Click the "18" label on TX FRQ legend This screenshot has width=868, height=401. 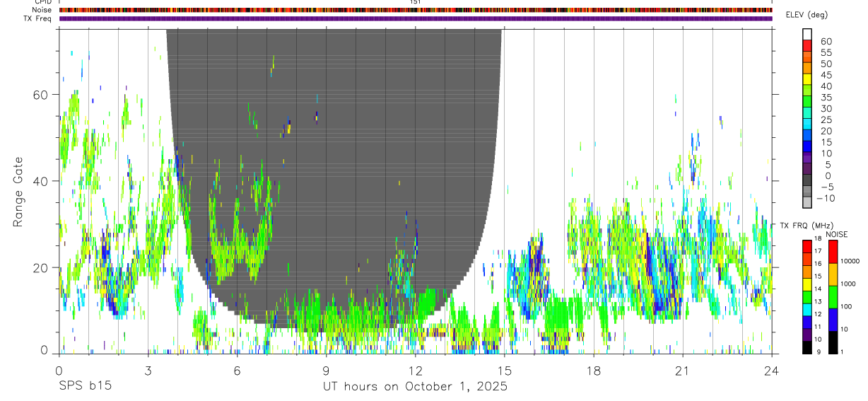pos(818,238)
